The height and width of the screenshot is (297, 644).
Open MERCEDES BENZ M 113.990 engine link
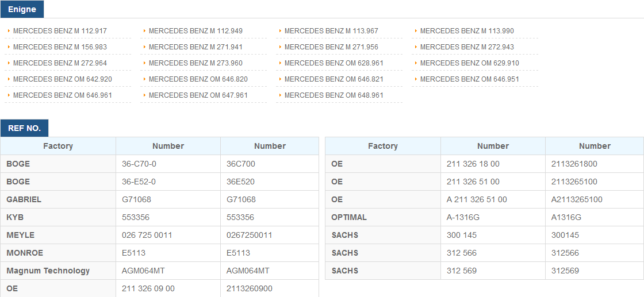point(467,31)
